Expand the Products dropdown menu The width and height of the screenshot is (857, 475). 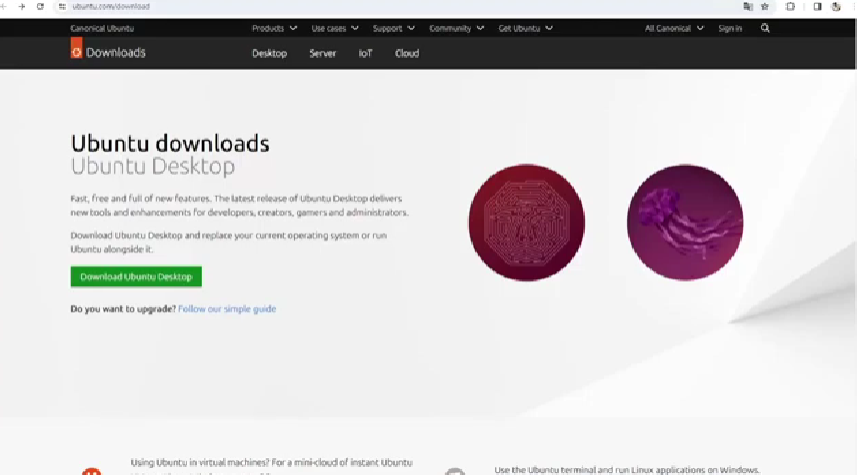tap(274, 28)
